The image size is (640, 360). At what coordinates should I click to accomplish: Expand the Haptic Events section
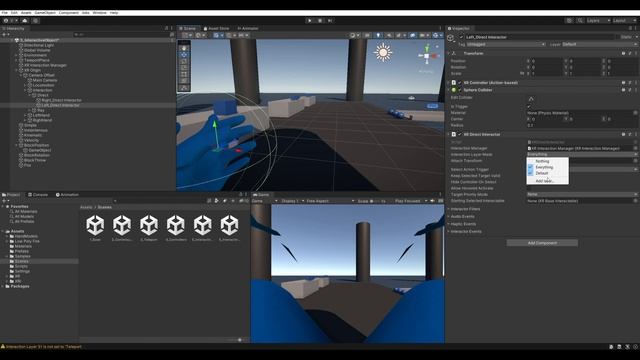click(x=463, y=224)
